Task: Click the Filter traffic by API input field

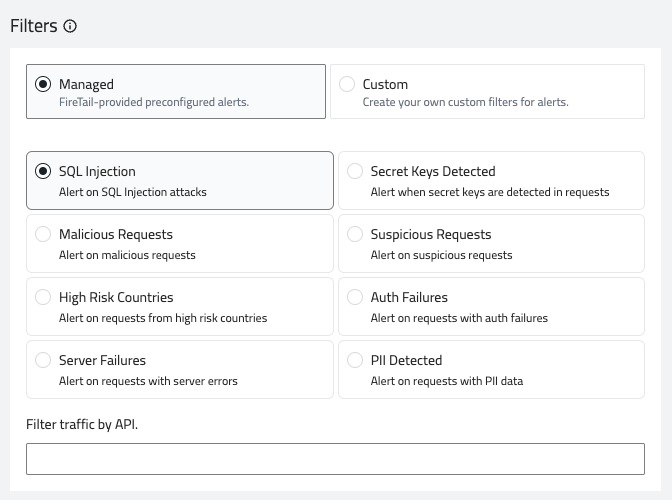Action: click(x=335, y=459)
